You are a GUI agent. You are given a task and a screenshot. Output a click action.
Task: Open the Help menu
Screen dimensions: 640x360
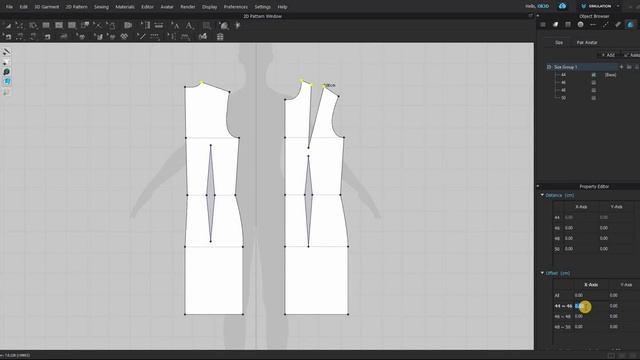pyautogui.click(x=282, y=7)
